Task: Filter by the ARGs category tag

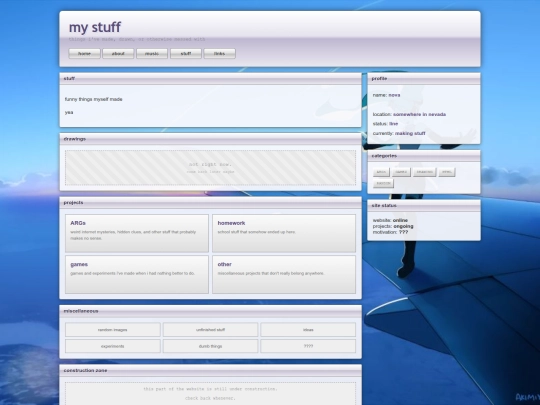Action: pos(381,172)
